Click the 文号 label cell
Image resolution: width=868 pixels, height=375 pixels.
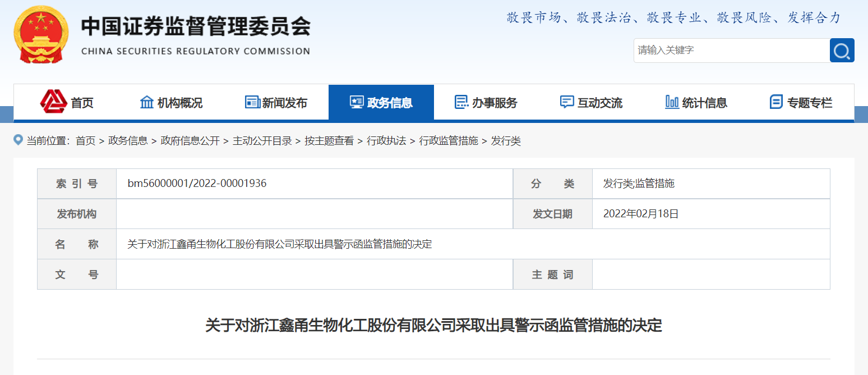click(77, 275)
